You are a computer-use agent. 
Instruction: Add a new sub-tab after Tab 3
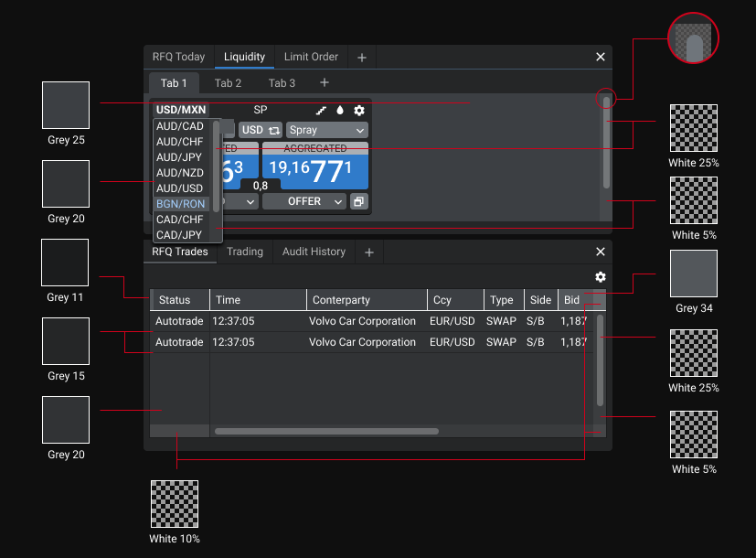[325, 83]
